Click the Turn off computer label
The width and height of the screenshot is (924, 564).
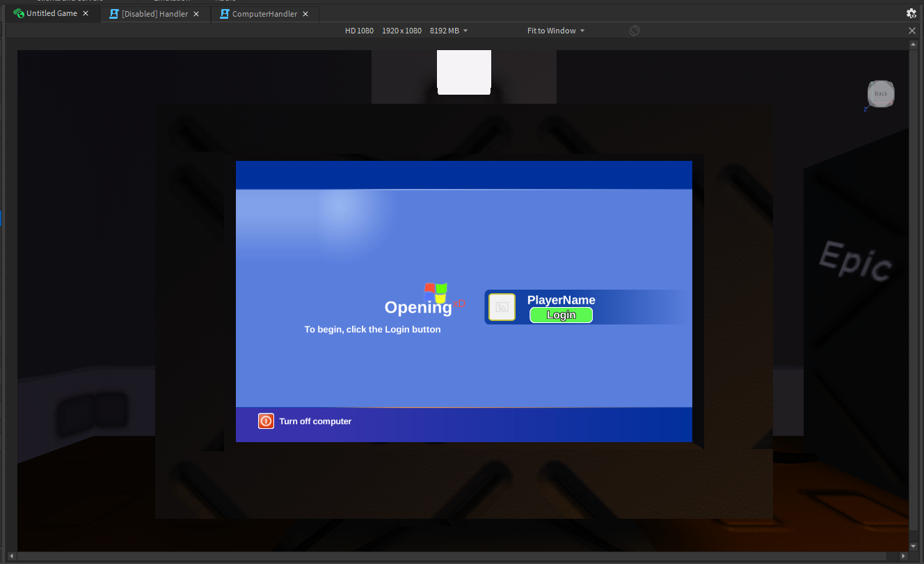coord(315,421)
